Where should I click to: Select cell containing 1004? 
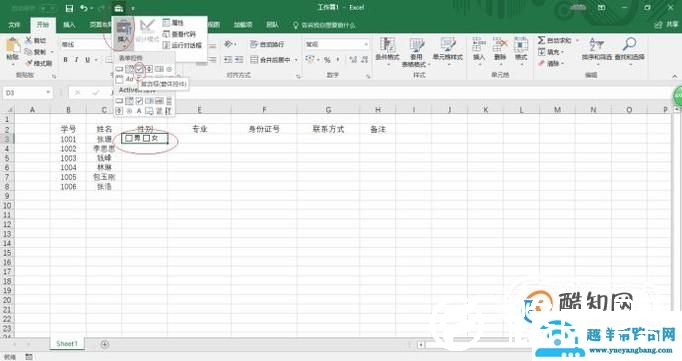[x=68, y=167]
